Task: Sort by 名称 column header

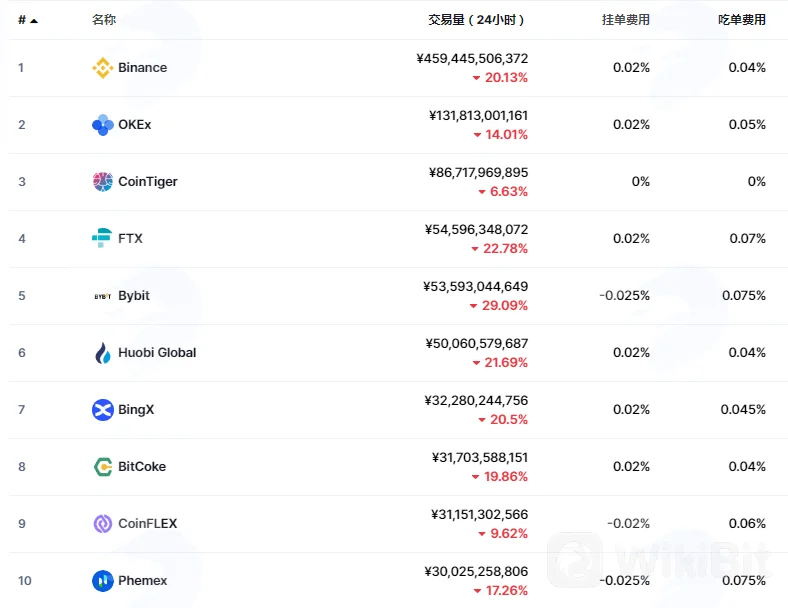Action: click(x=104, y=20)
